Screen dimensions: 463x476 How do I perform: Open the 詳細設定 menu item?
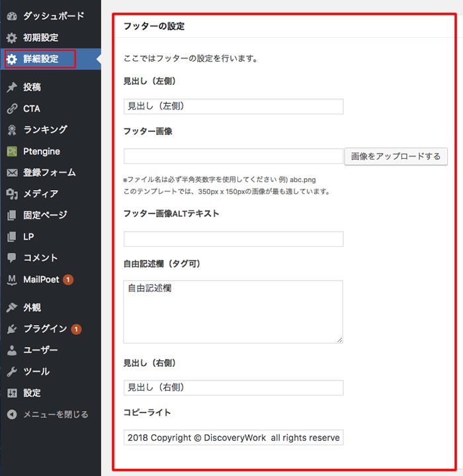(40, 59)
